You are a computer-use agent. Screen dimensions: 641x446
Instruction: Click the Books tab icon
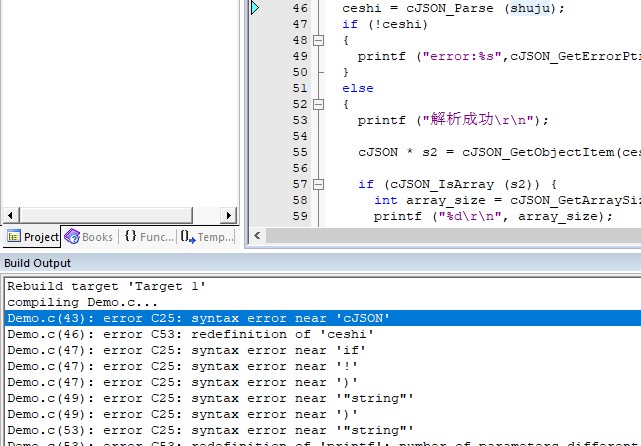72,236
